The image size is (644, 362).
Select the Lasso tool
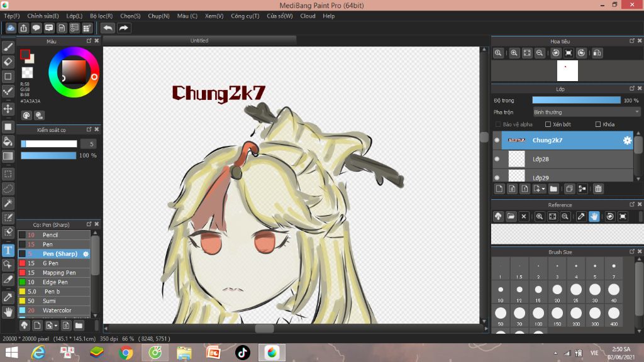coord(8,189)
